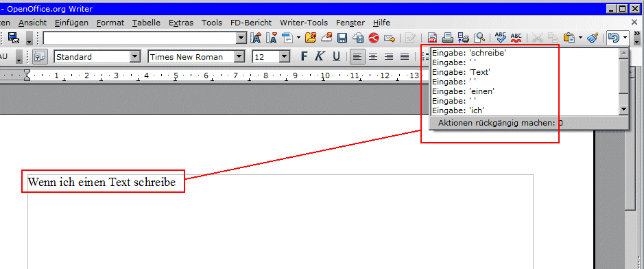Click the Open folder icon

[311, 38]
